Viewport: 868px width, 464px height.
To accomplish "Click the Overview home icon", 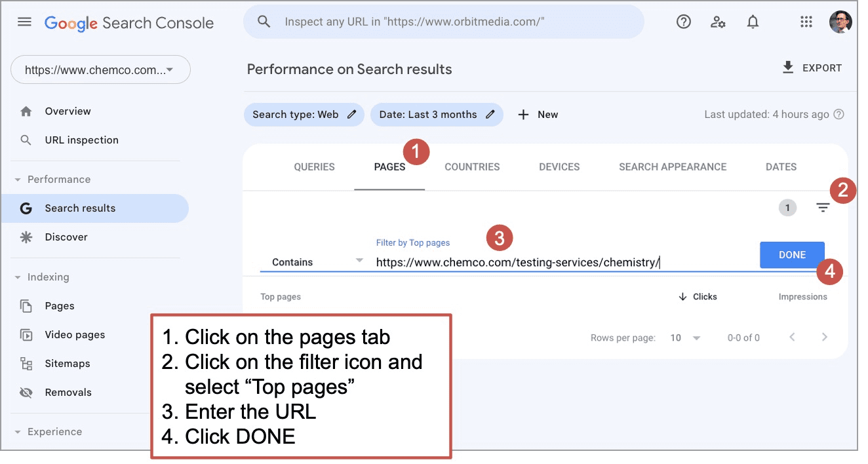I will point(26,111).
